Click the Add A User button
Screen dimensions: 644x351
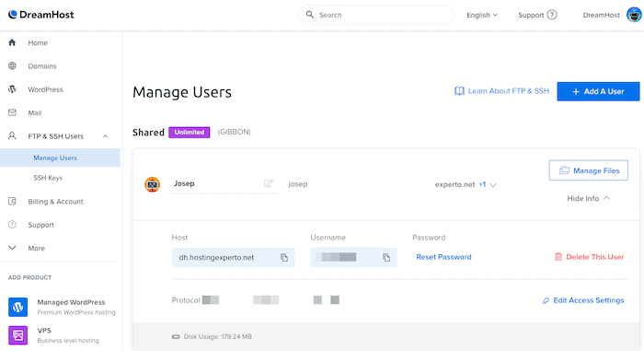coord(598,91)
